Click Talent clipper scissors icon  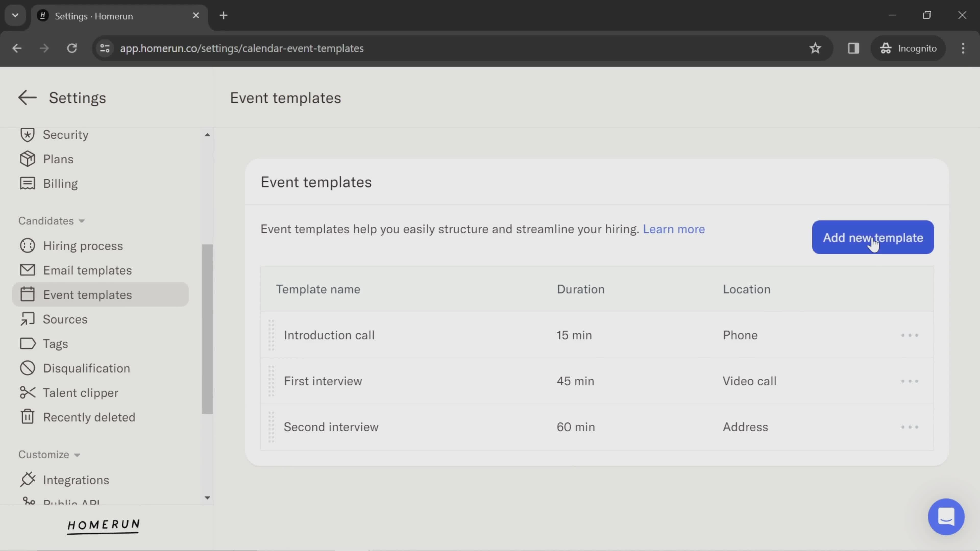click(27, 392)
